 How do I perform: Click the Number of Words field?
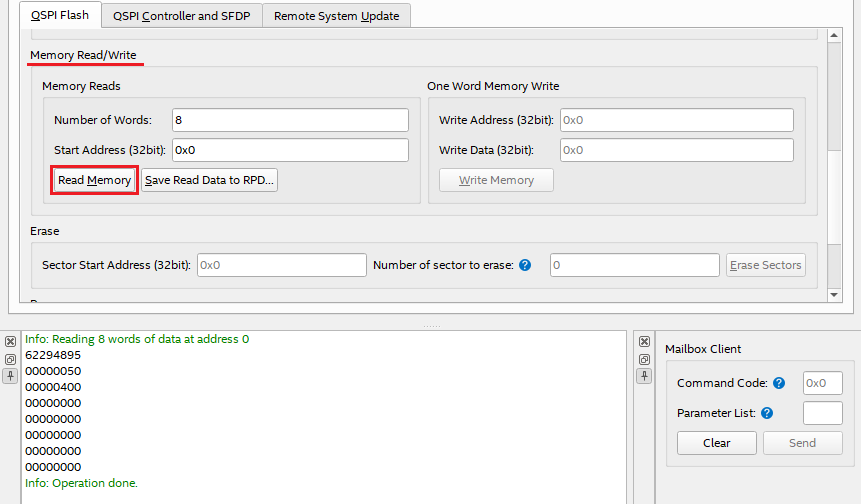(290, 120)
